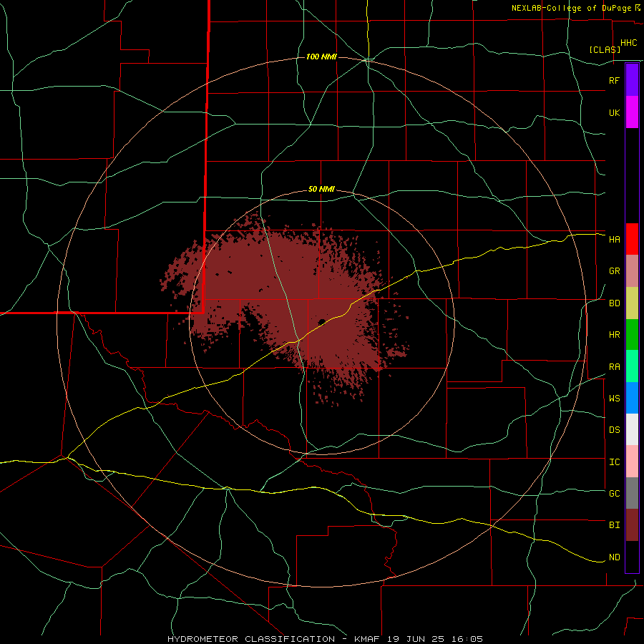Click the mint RA legend swatch
Viewport: 644px width, 644px height.
[x=632, y=366]
